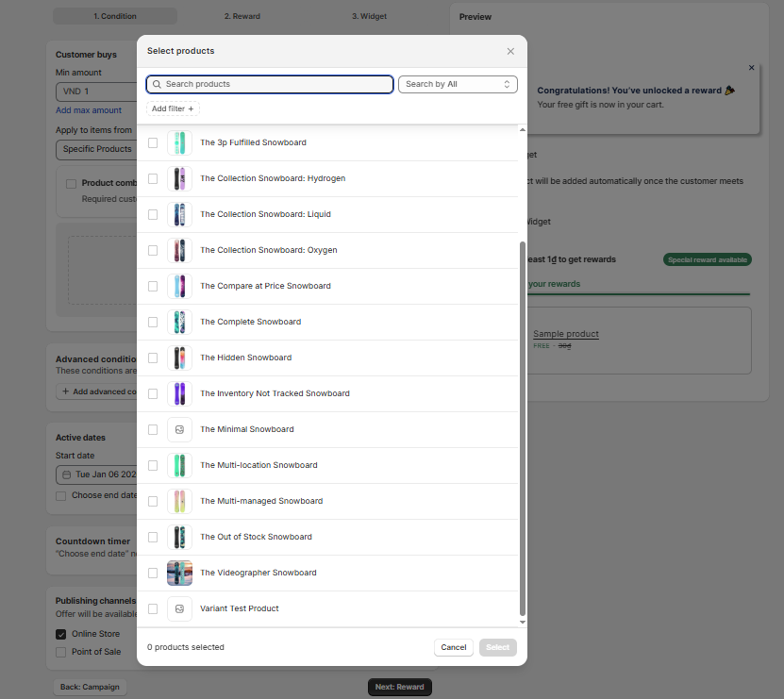The height and width of the screenshot is (699, 784).
Task: Click the Variant Test Product placeholder icon
Action: point(179,608)
